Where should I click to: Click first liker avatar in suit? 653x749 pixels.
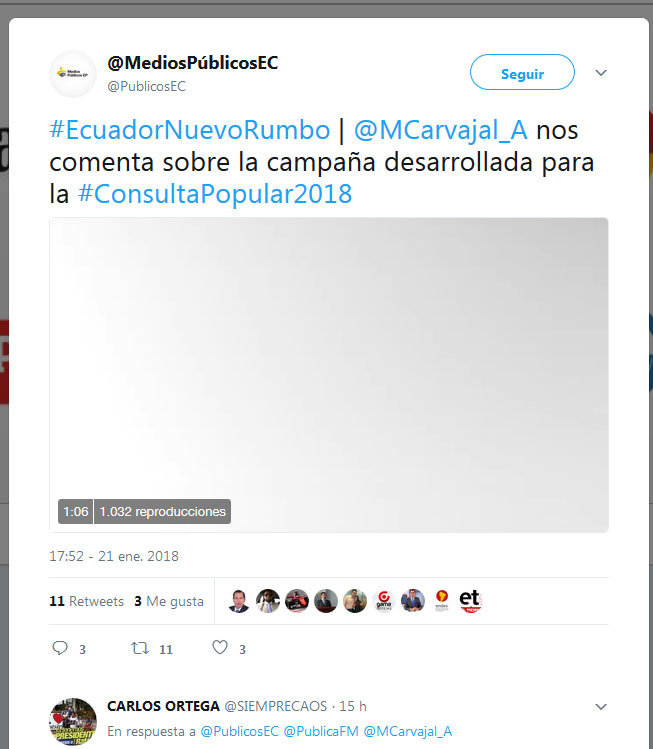[239, 601]
